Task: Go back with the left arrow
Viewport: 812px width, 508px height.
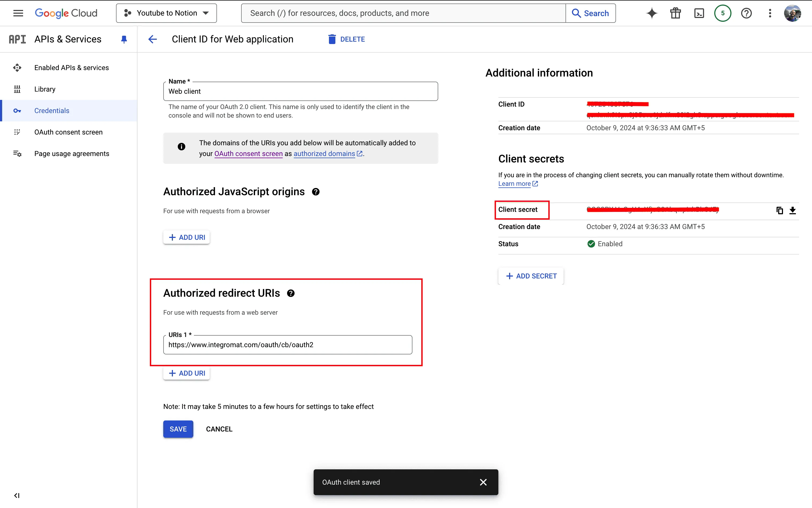Action: [153, 39]
